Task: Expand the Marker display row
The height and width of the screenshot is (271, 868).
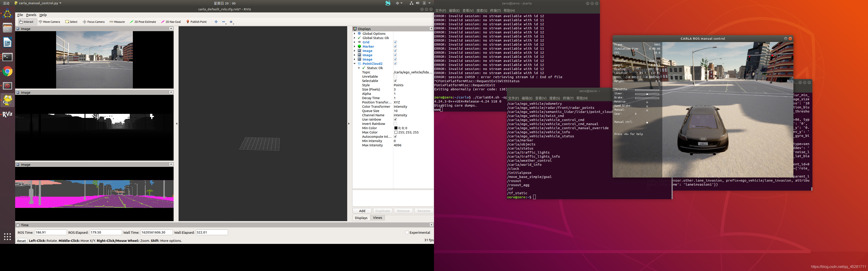Action: point(354,47)
